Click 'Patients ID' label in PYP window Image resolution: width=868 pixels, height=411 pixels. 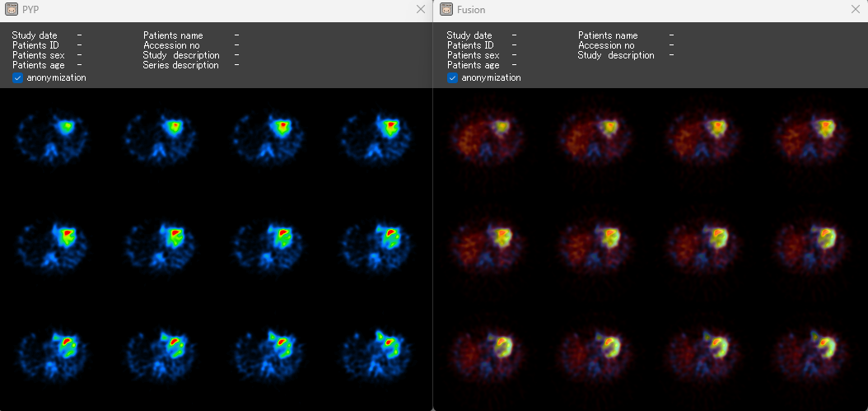(35, 45)
